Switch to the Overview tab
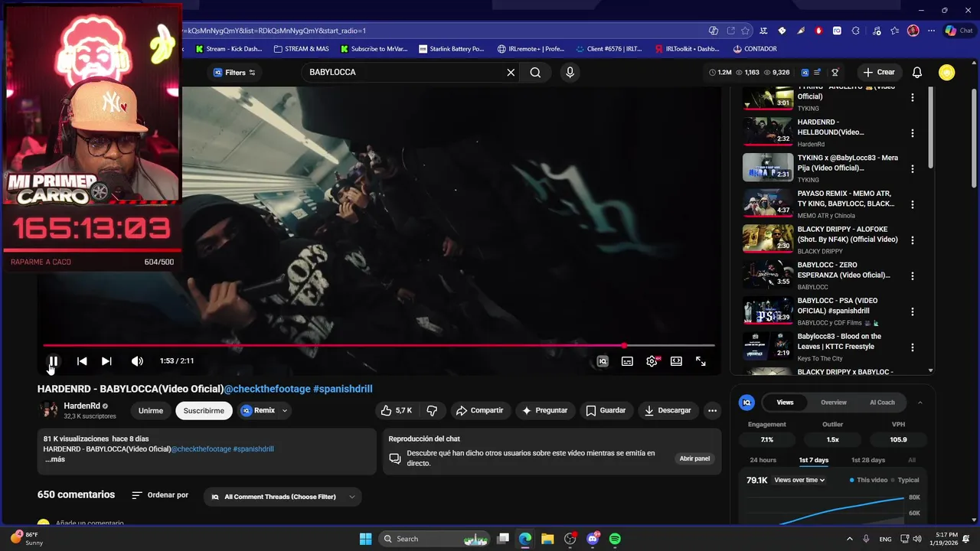980x551 pixels. [x=834, y=403]
